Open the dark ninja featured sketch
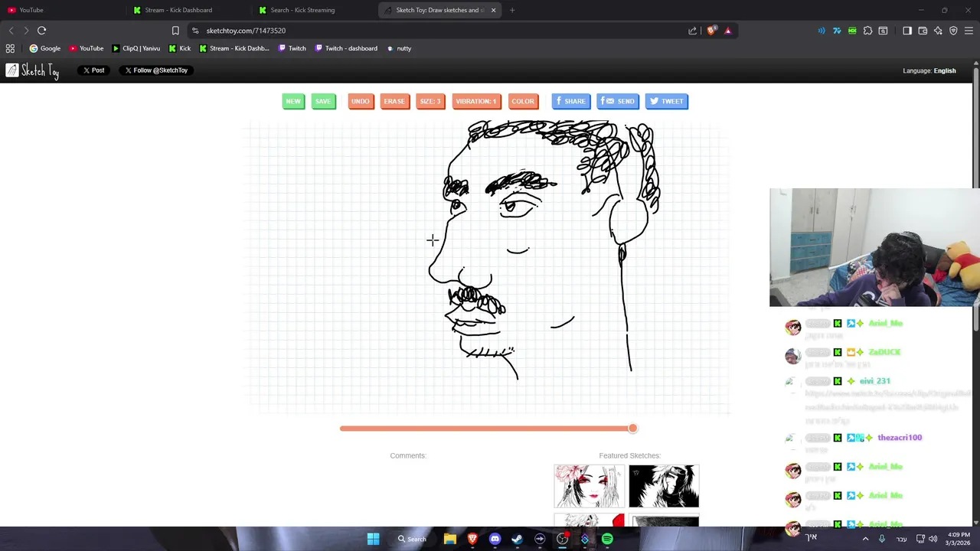The width and height of the screenshot is (980, 551). pos(664,486)
